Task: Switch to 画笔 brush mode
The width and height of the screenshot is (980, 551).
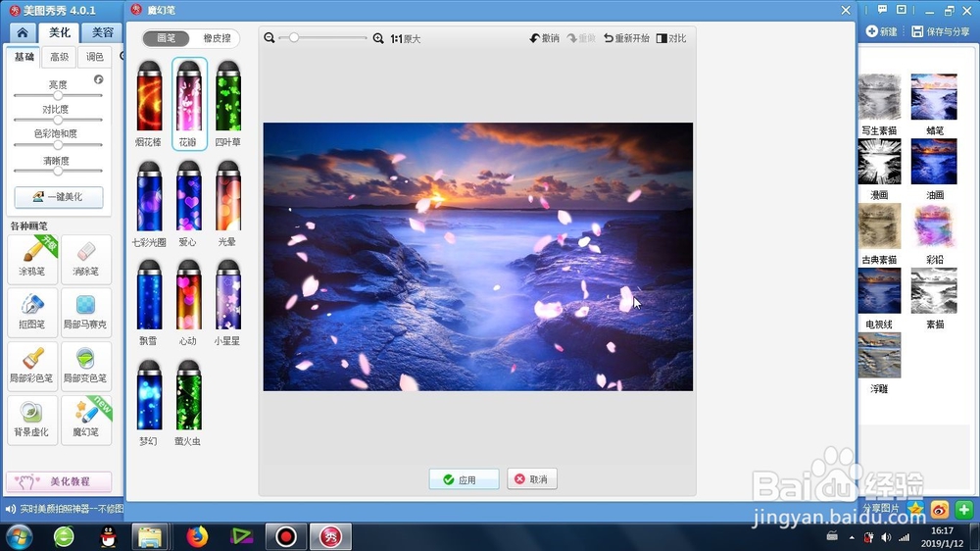Action: pyautogui.click(x=167, y=38)
